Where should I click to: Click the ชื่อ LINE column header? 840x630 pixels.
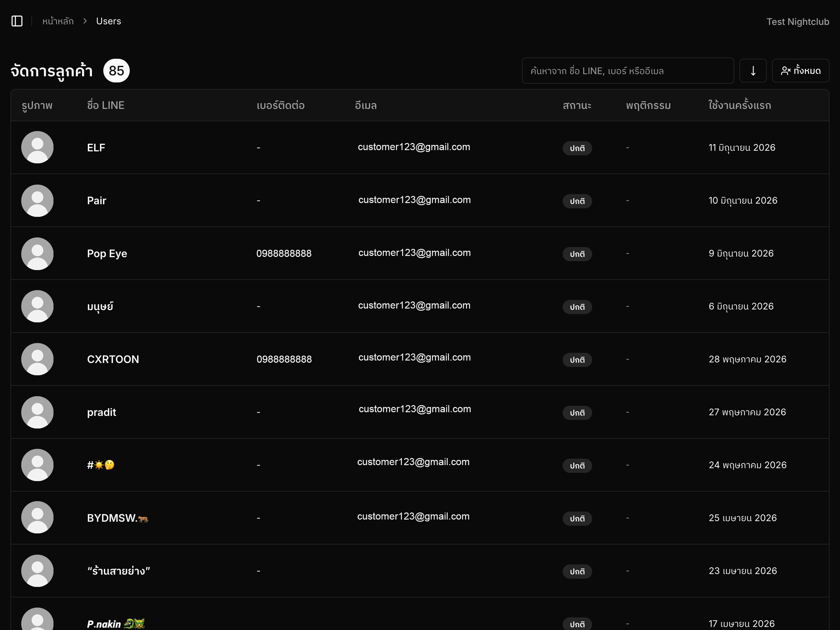tap(105, 105)
